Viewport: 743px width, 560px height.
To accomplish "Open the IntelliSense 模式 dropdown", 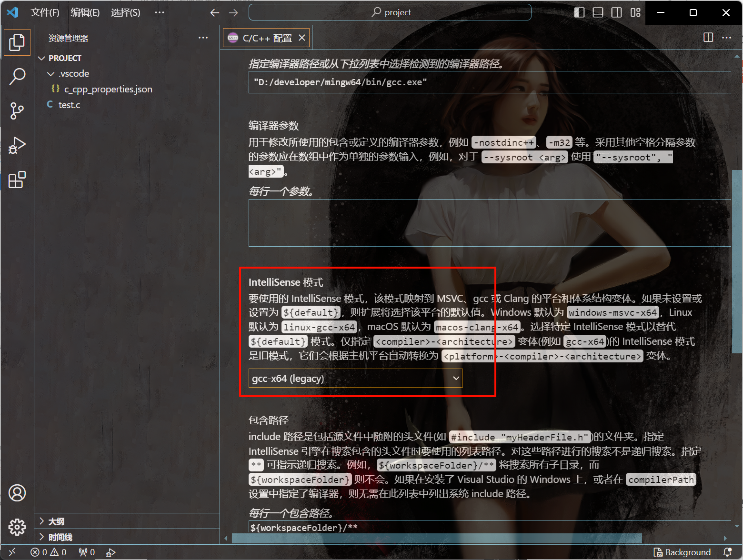I will (356, 378).
